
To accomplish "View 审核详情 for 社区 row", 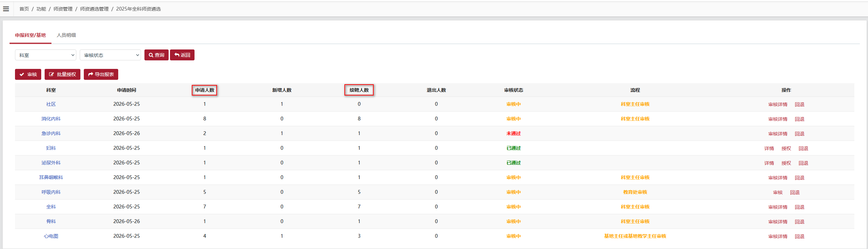I will coord(778,104).
